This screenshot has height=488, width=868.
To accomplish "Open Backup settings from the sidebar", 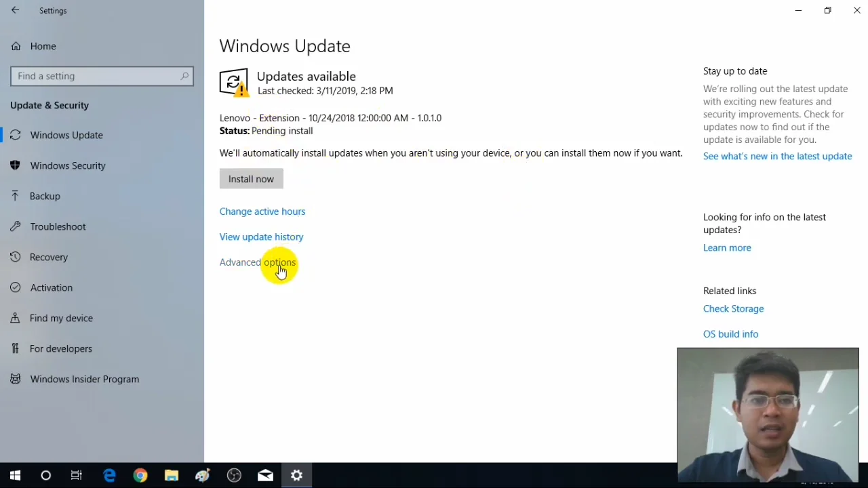I will [45, 196].
